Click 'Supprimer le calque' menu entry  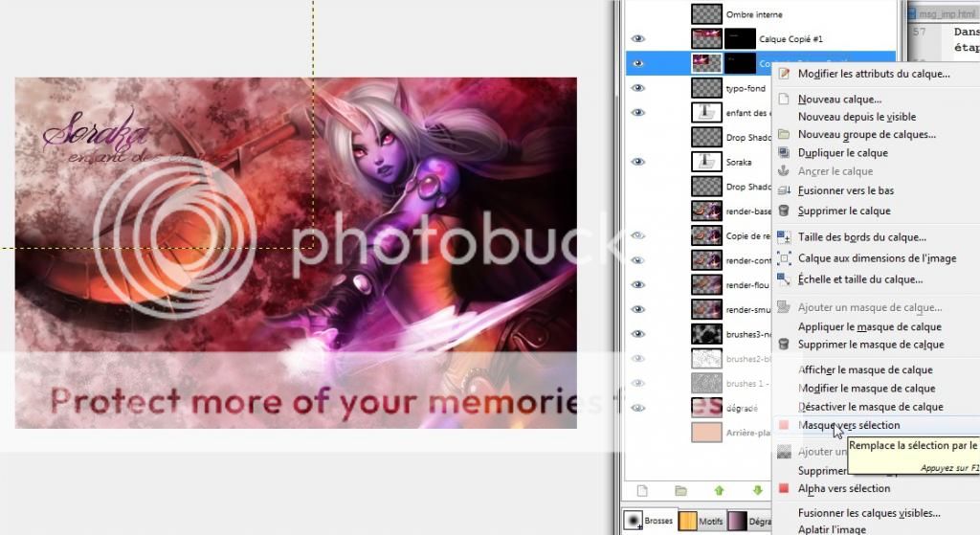point(844,212)
